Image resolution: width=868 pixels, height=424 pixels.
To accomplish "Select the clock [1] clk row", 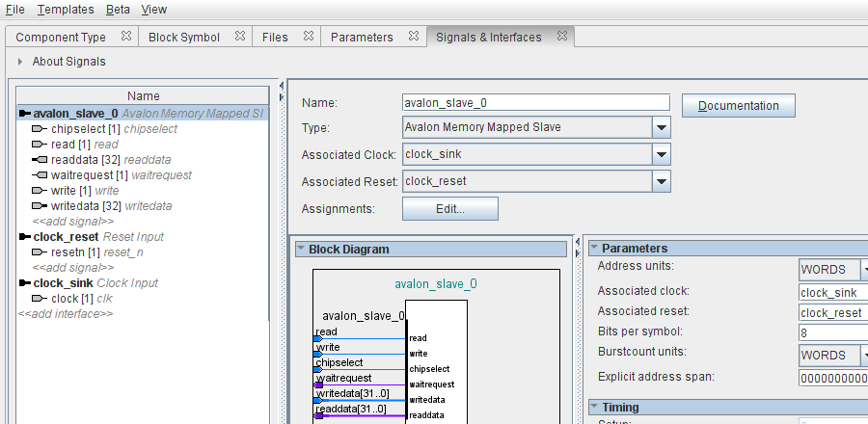I will [144, 299].
